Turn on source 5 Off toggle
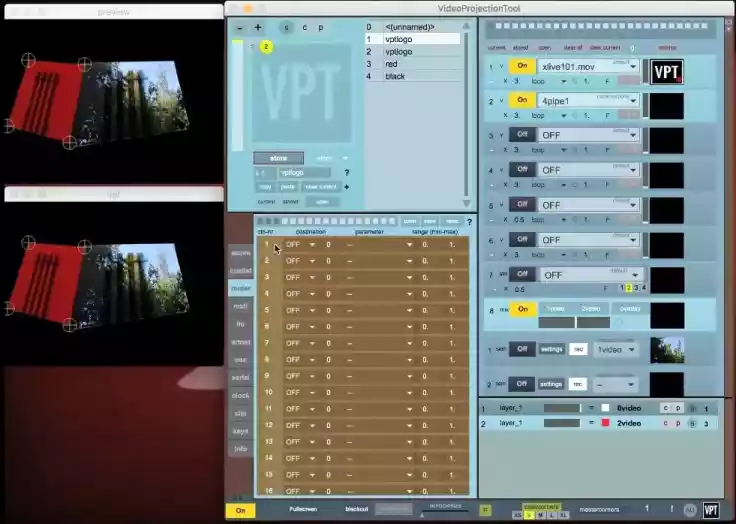 coord(522,204)
